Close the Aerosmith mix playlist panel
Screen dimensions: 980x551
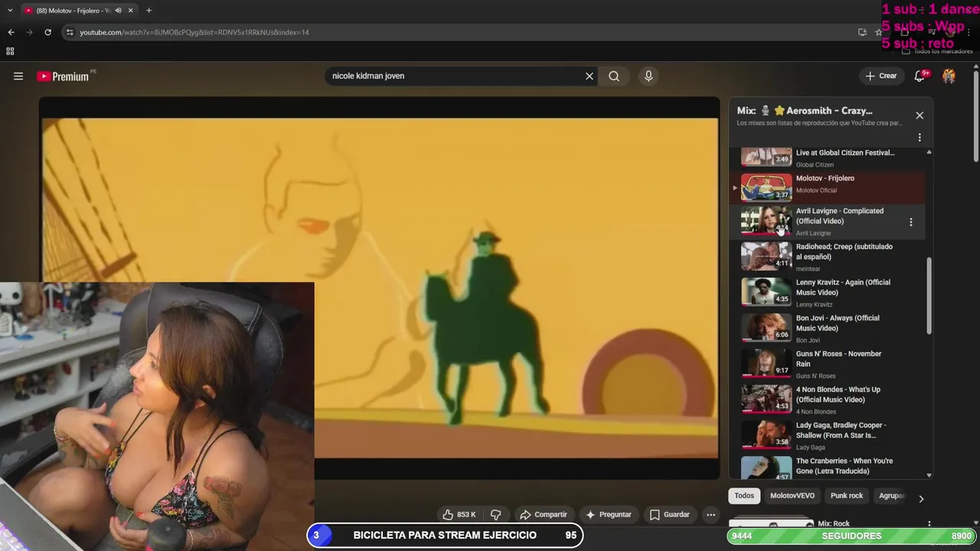[x=920, y=116]
